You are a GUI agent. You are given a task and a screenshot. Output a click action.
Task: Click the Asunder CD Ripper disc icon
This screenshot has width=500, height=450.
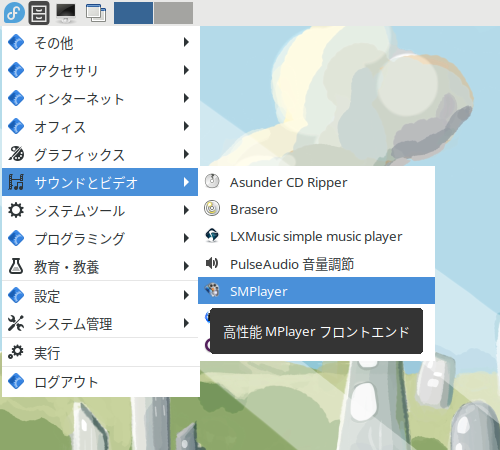[x=212, y=181]
